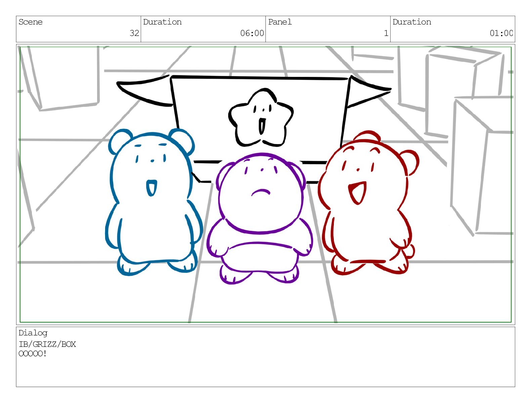
Task: Click the storyboard panel drawing
Action: coord(266,184)
